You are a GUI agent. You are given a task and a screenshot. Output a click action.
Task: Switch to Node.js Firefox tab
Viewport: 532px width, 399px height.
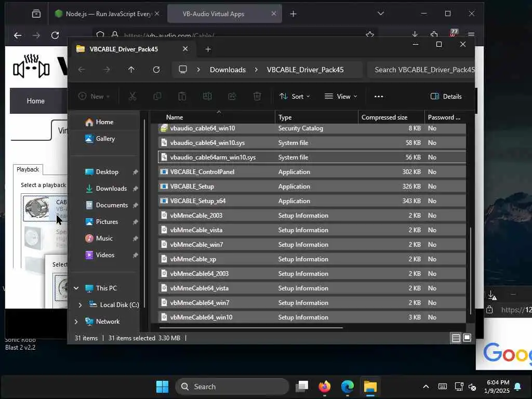[x=106, y=14]
